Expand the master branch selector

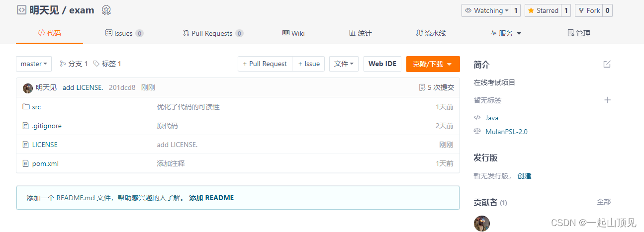click(34, 64)
